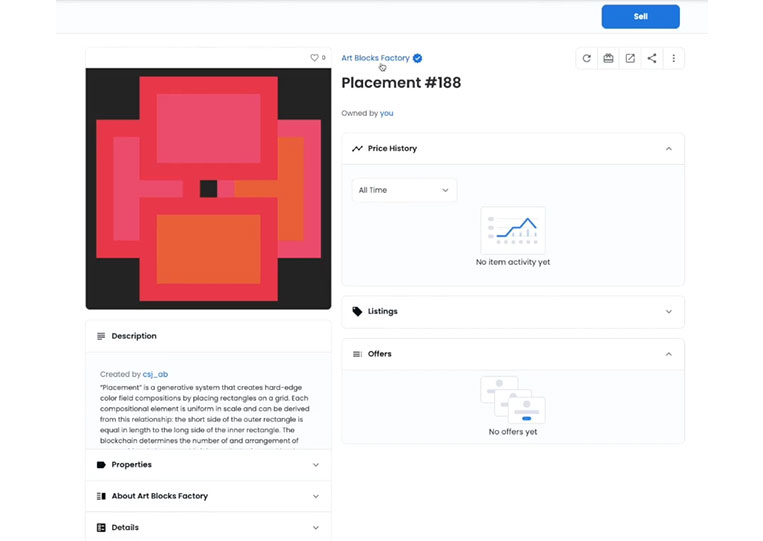
Task: Open the three-dot more options menu
Action: click(x=673, y=58)
